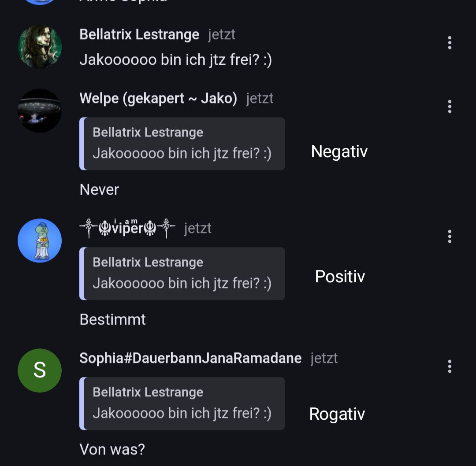Click the Sophia#DauerbannJanaRamadane username
This screenshot has width=476, height=466.
tap(190, 358)
